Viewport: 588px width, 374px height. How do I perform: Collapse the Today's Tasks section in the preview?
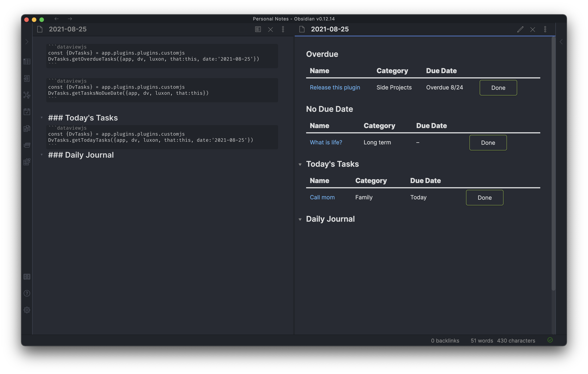(300, 164)
